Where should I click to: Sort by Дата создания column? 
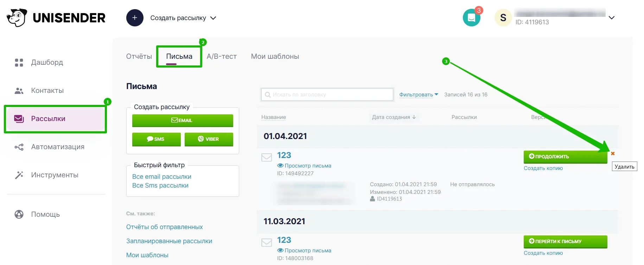(394, 117)
